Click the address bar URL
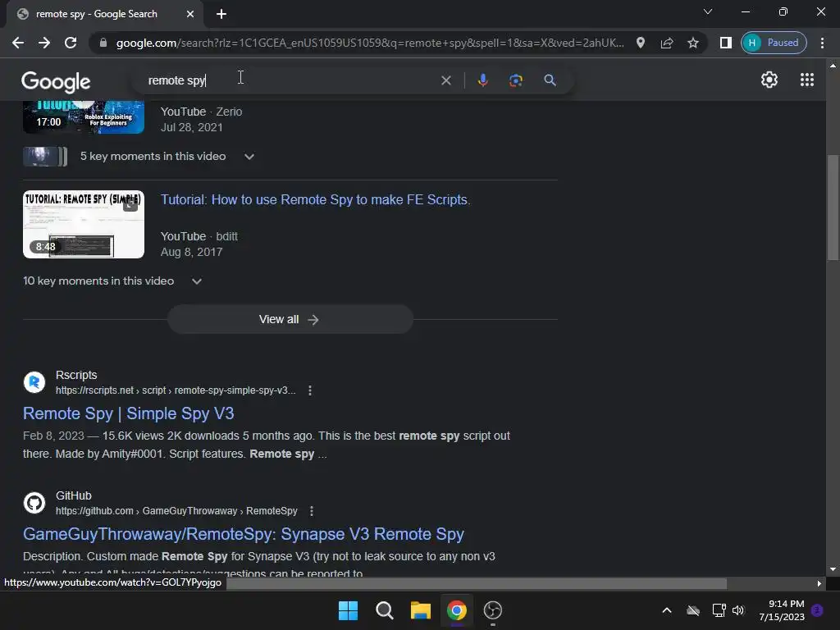 pos(370,43)
